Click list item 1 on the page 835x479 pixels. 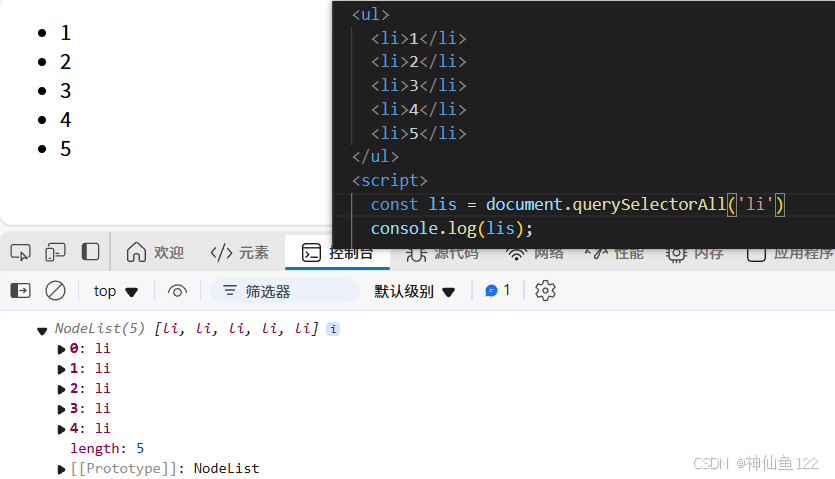[66, 33]
